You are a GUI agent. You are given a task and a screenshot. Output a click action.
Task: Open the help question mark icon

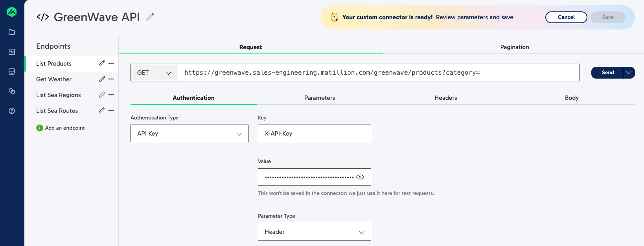(x=12, y=111)
